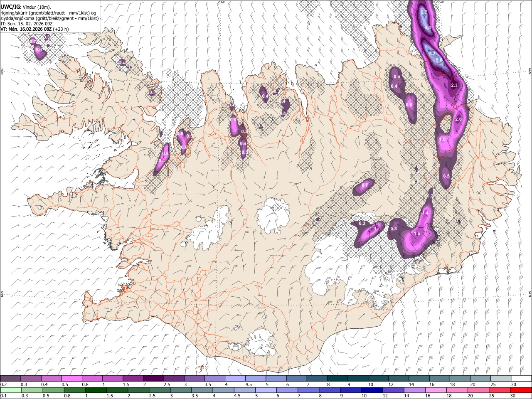Pick the 0.2 swatch in upper purple legend row
The image size is (532, 399).
[10, 379]
